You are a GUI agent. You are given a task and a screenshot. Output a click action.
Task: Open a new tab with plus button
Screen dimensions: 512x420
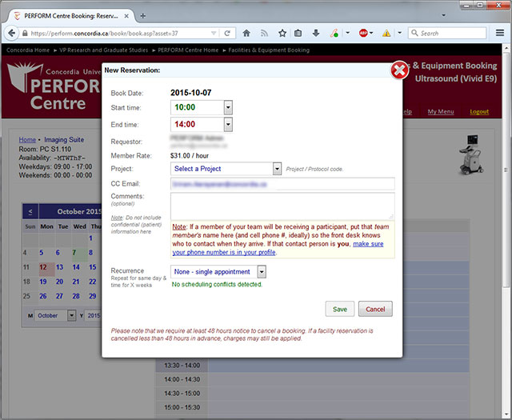[x=142, y=15]
